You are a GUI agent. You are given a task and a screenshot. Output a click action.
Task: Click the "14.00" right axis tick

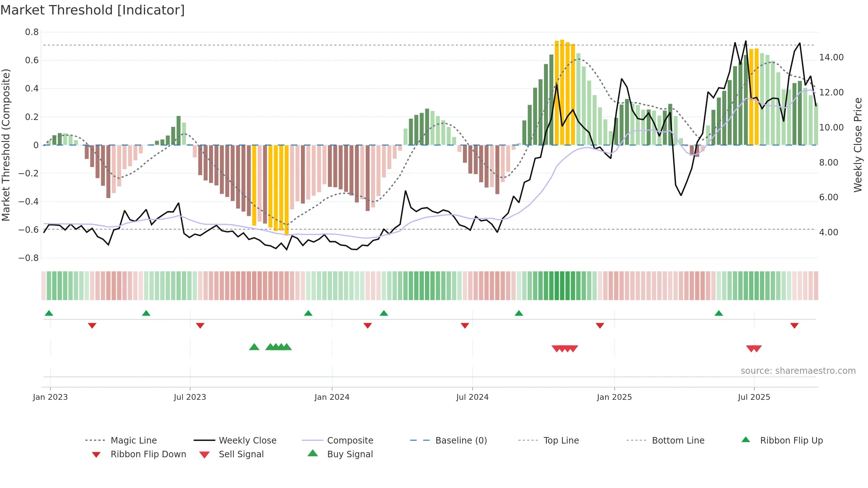[831, 57]
